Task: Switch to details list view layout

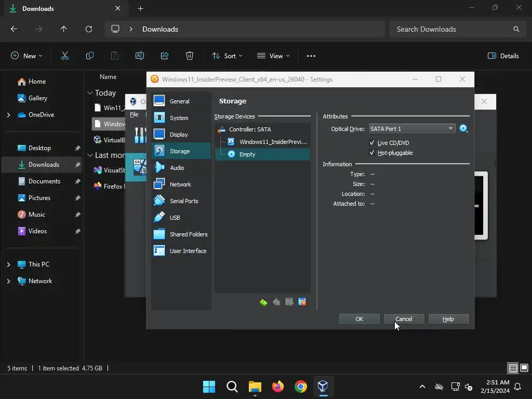Action: pyautogui.click(x=513, y=368)
